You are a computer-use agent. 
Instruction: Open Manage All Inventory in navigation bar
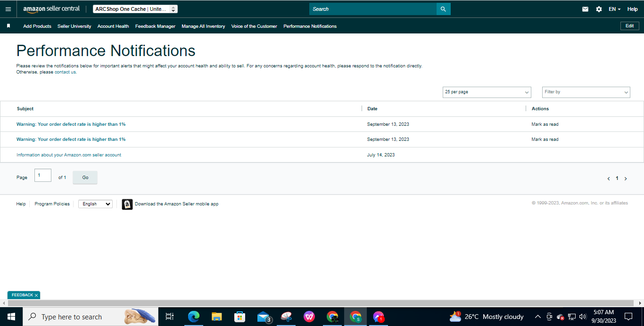tap(203, 26)
